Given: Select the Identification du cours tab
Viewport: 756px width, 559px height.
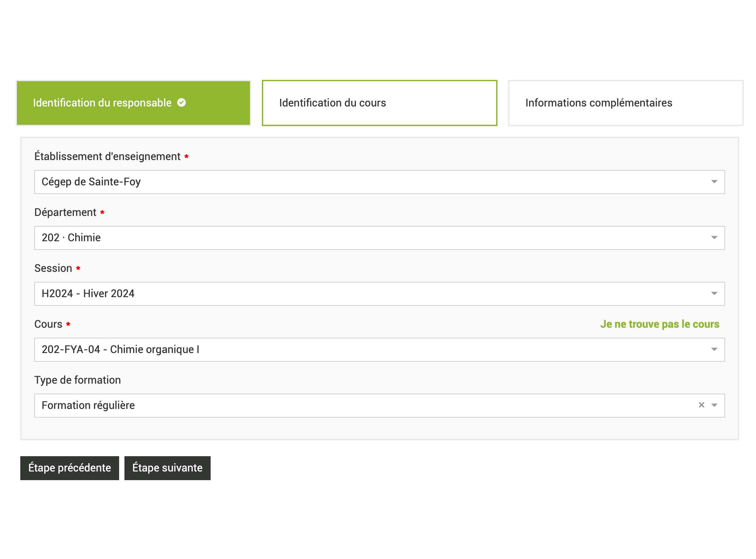Looking at the screenshot, I should point(379,103).
